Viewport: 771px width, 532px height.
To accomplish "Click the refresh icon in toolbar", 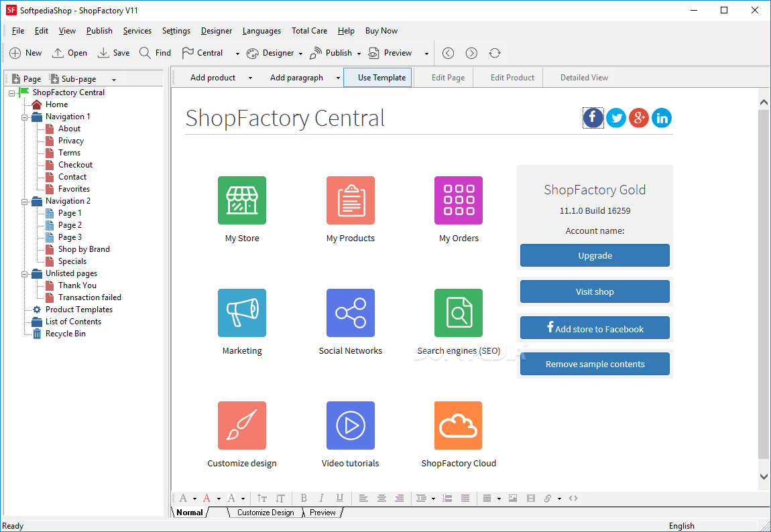I will (495, 53).
